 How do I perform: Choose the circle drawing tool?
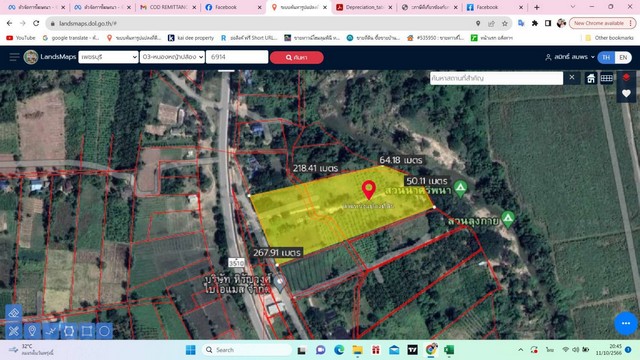(104, 331)
